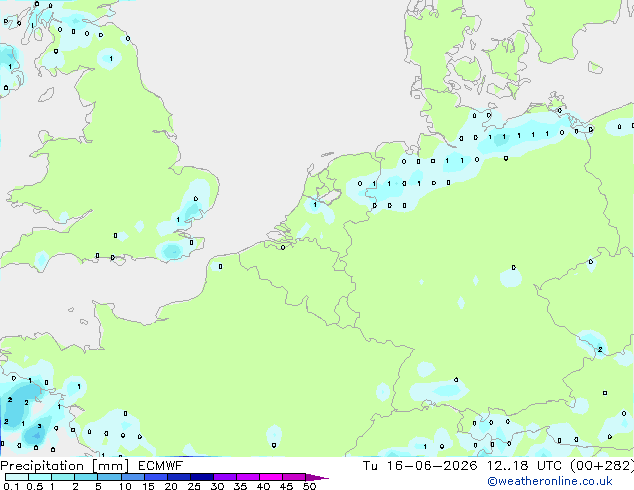Image resolution: width=634 pixels, height=490 pixels.
Task: Click the date 'Tu 16-06-2026'
Action: pos(420,466)
